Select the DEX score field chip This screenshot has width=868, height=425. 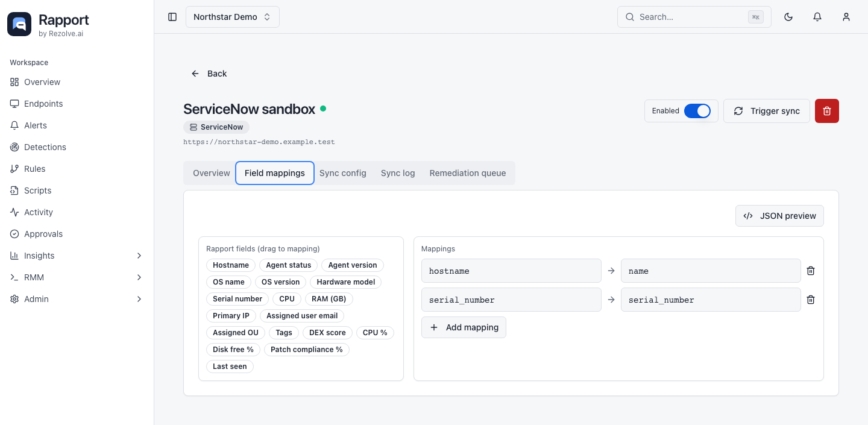tap(327, 333)
